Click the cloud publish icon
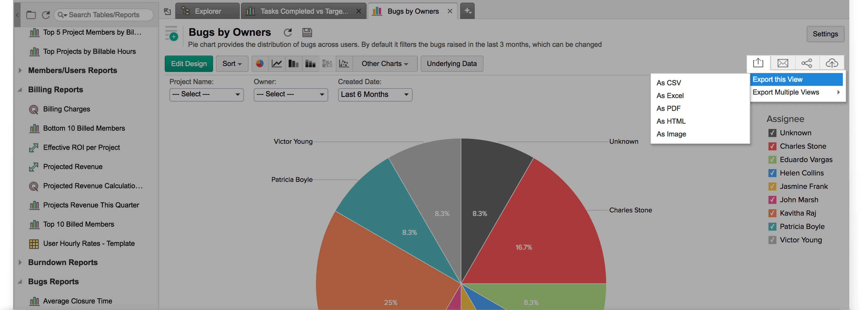The height and width of the screenshot is (310, 868). pos(832,63)
